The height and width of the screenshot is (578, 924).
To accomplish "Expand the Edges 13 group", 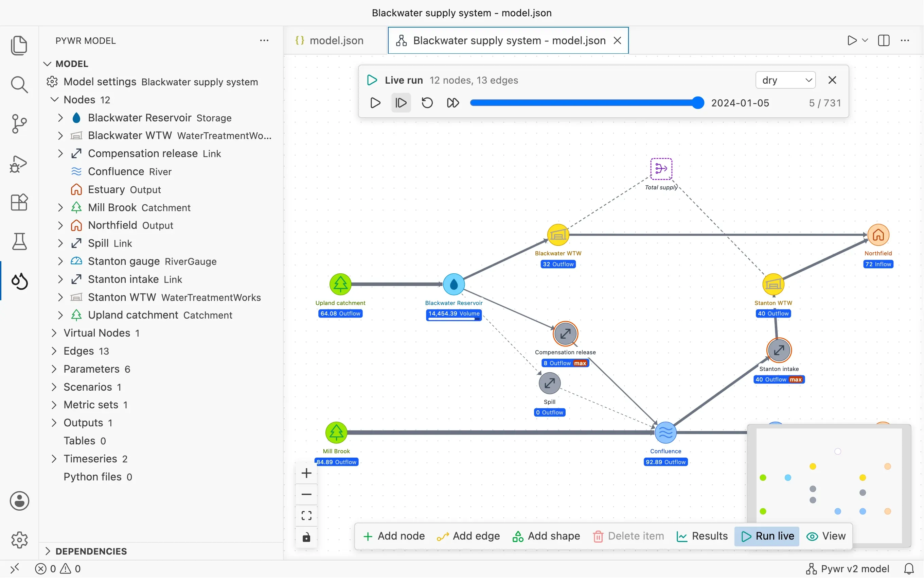I will pos(54,351).
